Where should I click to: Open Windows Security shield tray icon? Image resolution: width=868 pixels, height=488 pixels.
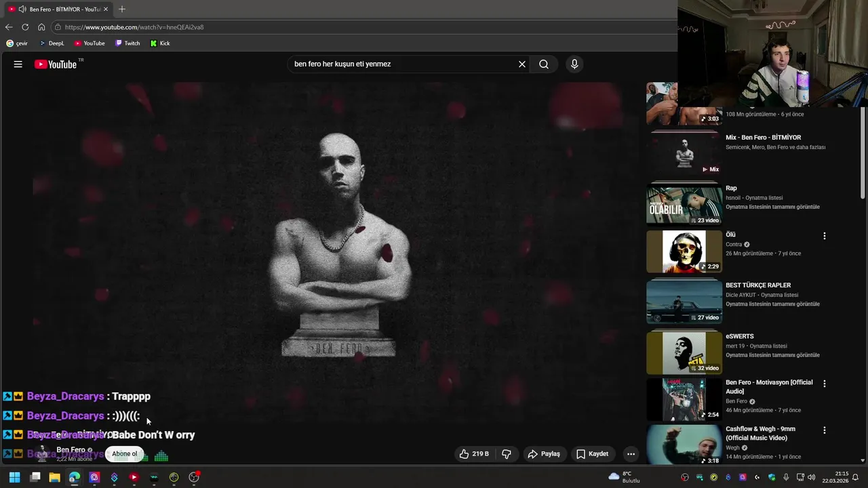click(771, 477)
